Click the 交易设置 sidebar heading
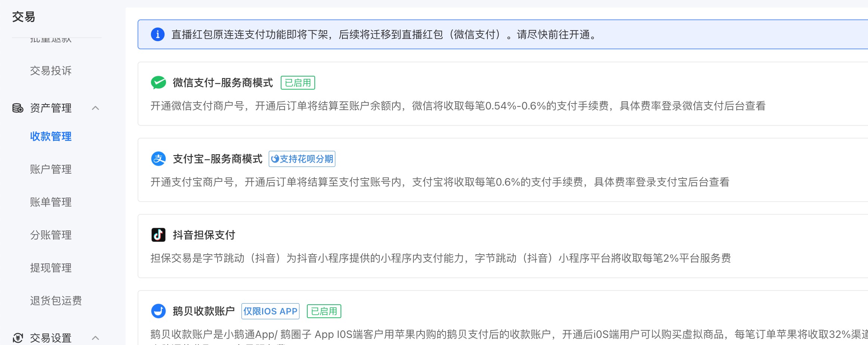 (51, 338)
